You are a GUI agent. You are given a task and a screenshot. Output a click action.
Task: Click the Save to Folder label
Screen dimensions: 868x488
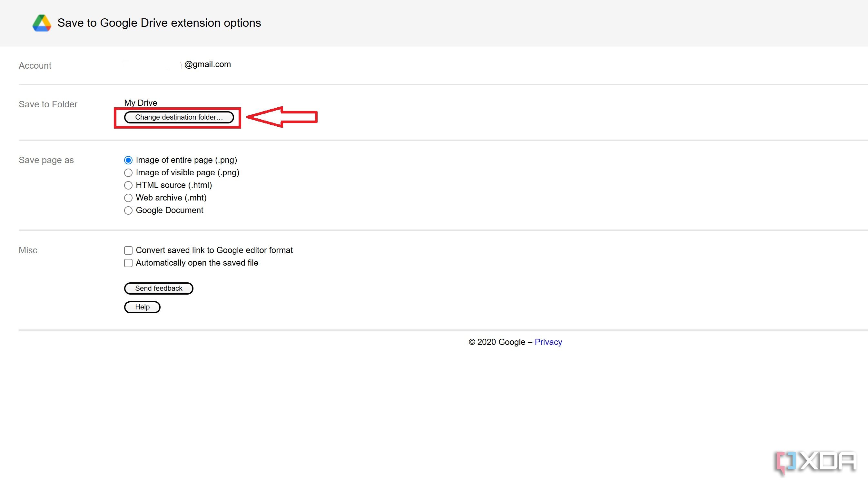point(48,104)
